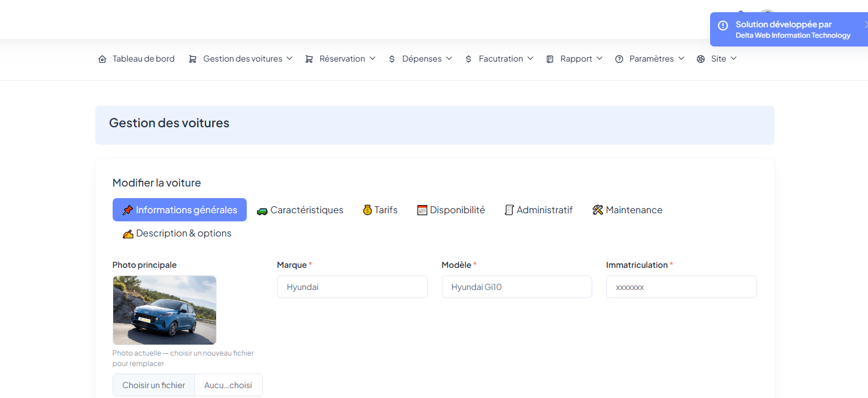The image size is (868, 398).
Task: Click the Immatriculation input field
Action: tap(682, 287)
